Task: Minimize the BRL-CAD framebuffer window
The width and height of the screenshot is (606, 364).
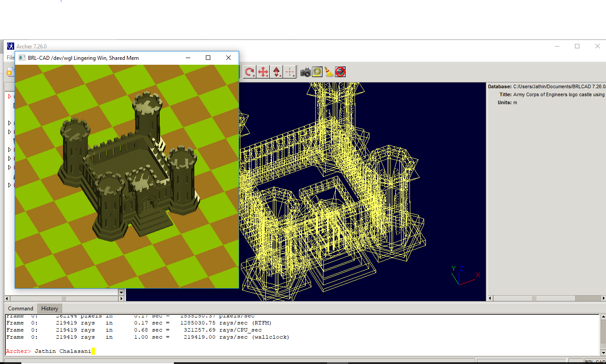Action: (x=188, y=58)
